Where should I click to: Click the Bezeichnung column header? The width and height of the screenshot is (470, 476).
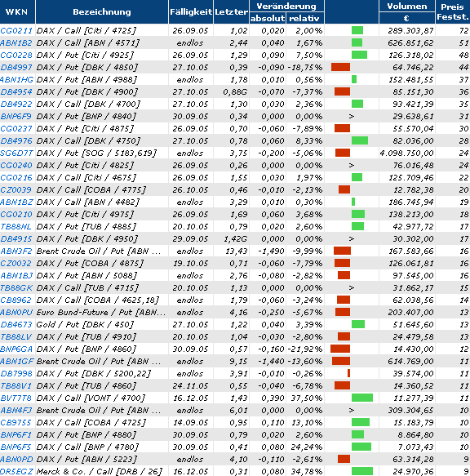click(x=102, y=12)
